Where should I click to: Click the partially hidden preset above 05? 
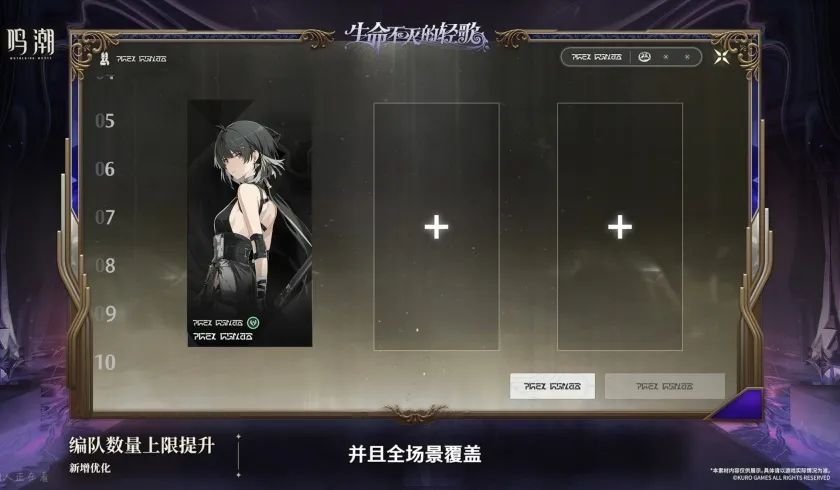[105, 77]
